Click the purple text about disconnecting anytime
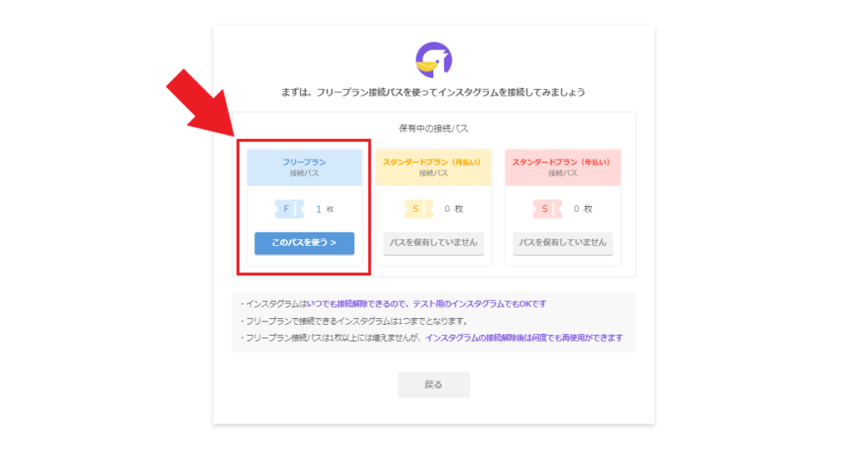Viewport: 868px width, 452px height. 426,304
